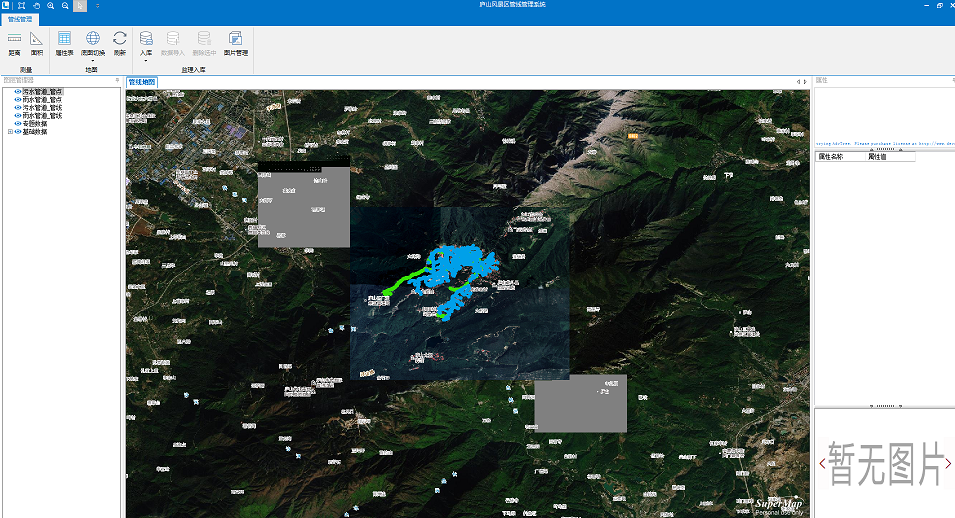Click the blue license purchase link text
Image resolution: width=955 pixels, height=518 pixels.
pos(885,144)
